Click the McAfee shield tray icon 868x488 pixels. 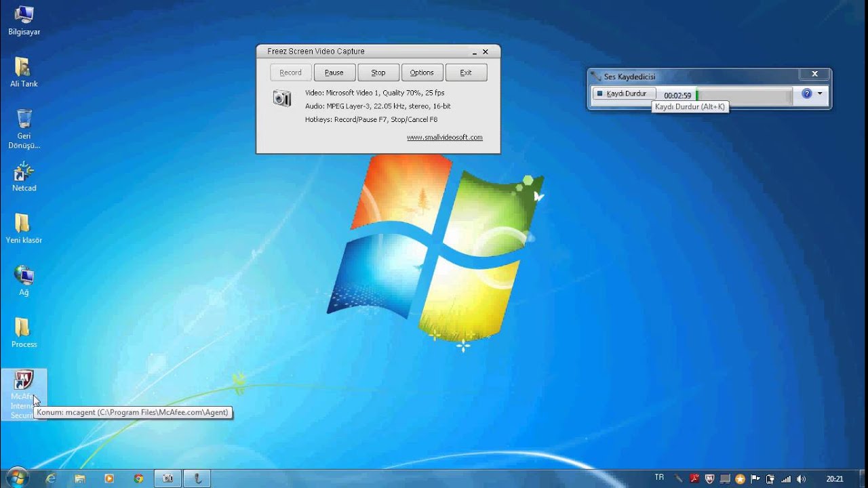710,479
